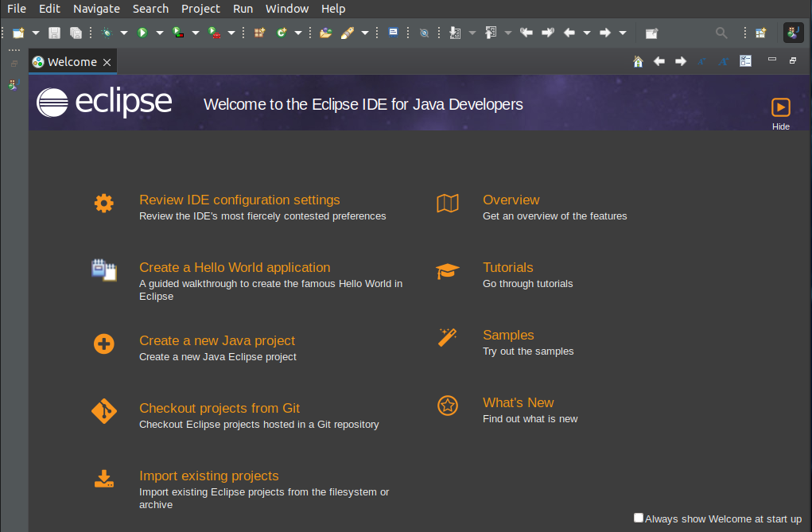Follow the Checkout projects from Git link
Viewport: 812px width, 532px height.
pos(220,408)
